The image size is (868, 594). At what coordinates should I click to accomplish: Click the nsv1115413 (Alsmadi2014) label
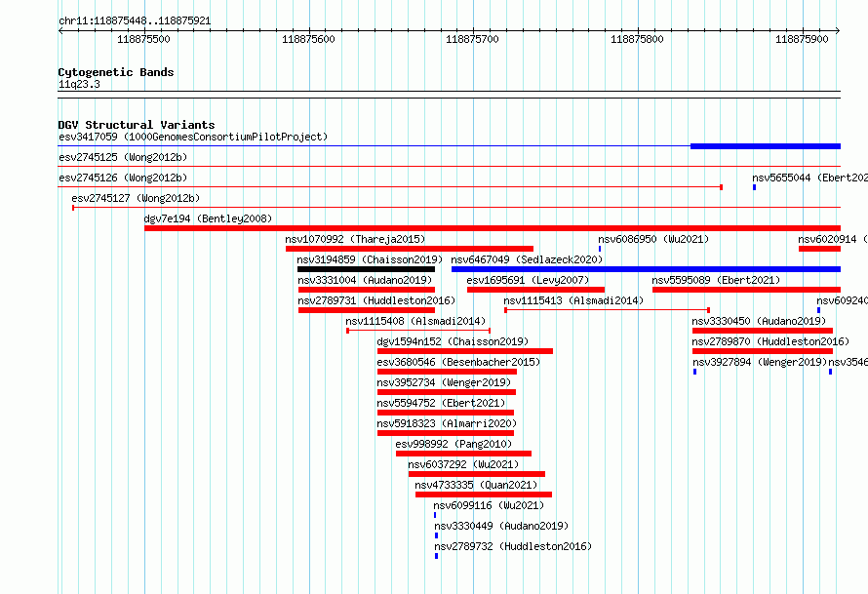[573, 300]
